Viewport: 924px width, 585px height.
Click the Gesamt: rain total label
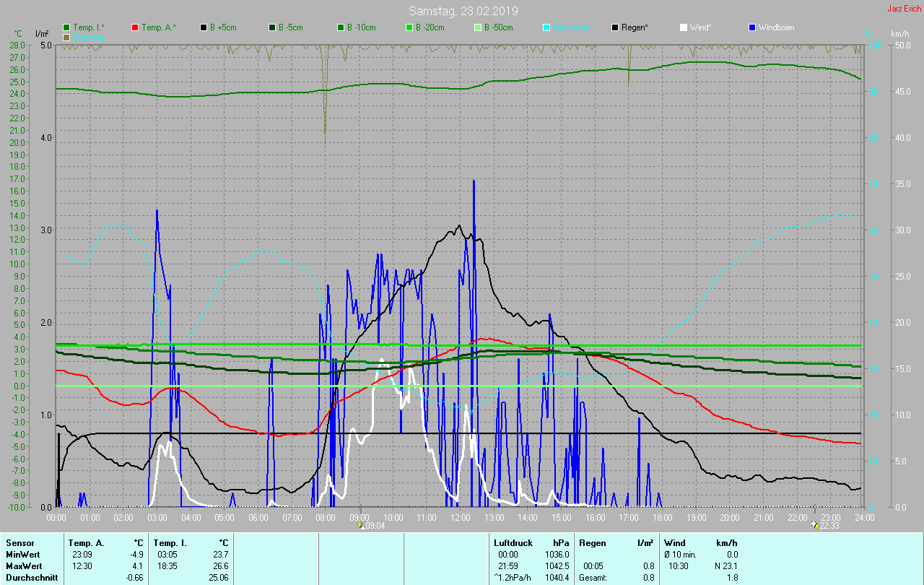[x=593, y=578]
